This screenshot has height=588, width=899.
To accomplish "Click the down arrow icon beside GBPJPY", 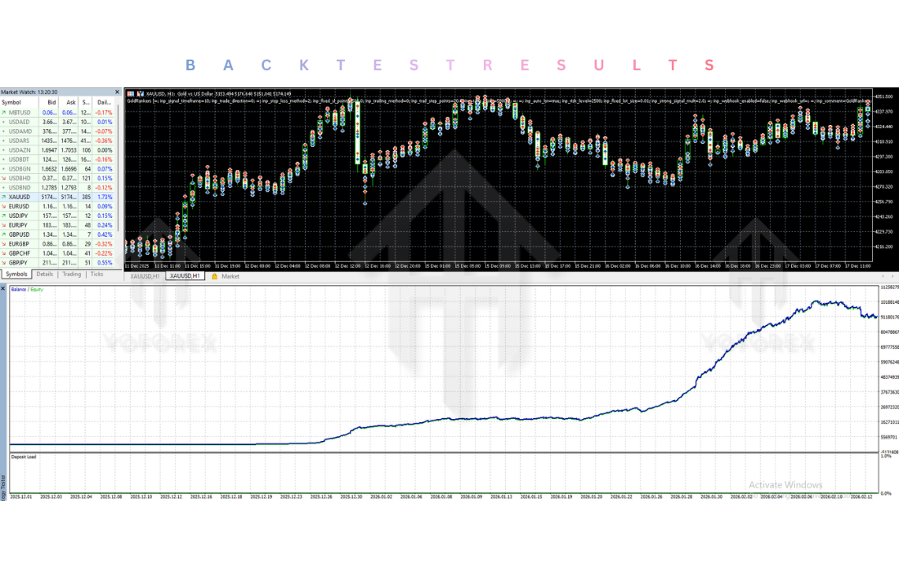I will (x=4, y=262).
